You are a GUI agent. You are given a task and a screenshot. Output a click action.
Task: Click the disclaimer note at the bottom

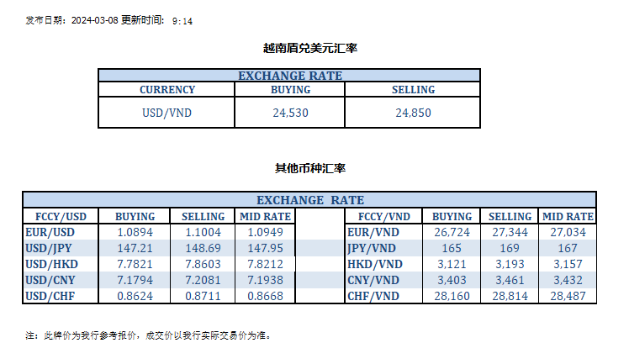pos(148,335)
